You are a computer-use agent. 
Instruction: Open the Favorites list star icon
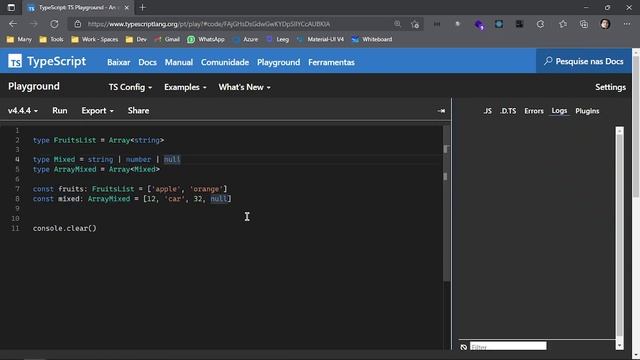click(x=563, y=24)
